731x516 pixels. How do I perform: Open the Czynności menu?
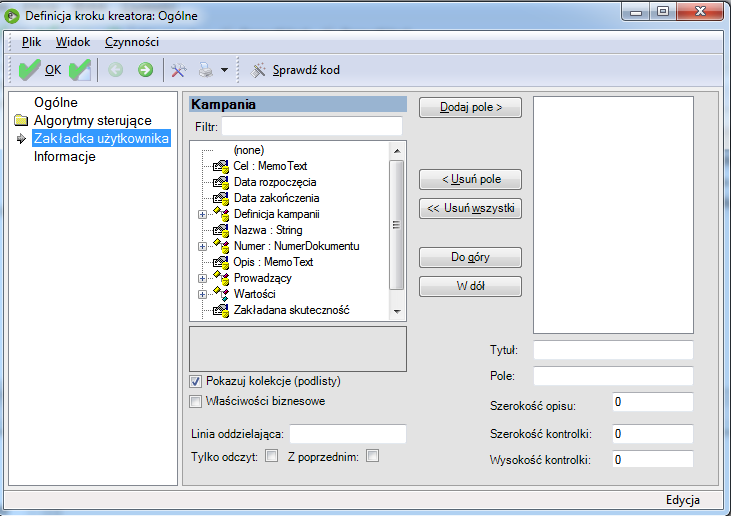coord(132,42)
